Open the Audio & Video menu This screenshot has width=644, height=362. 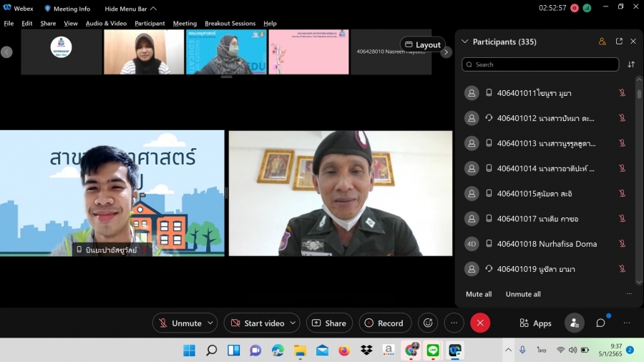tap(106, 24)
